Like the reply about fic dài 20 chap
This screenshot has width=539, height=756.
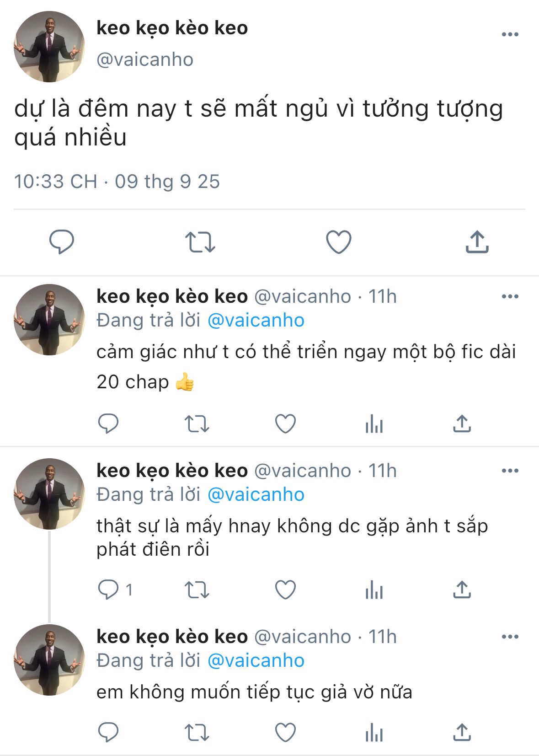point(285,424)
